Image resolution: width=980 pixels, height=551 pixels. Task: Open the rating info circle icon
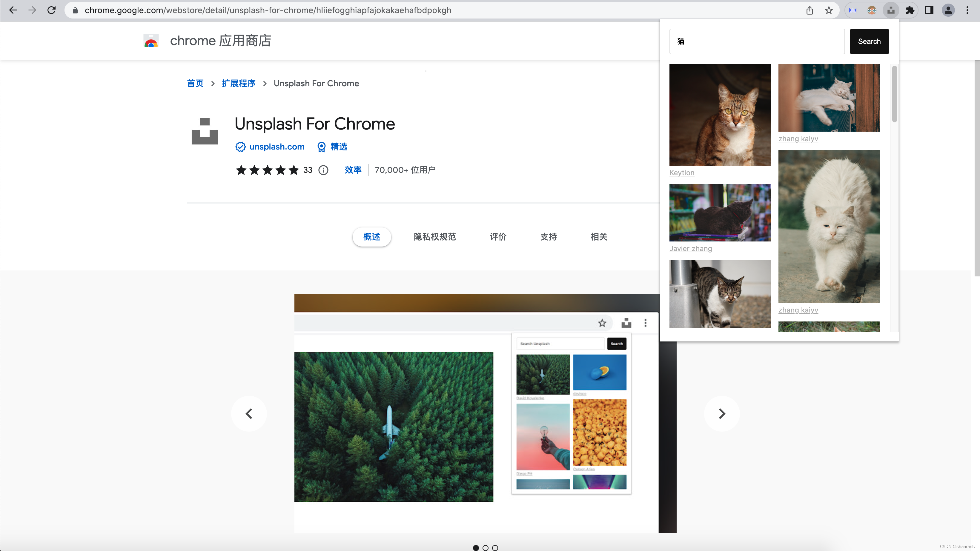click(x=323, y=170)
